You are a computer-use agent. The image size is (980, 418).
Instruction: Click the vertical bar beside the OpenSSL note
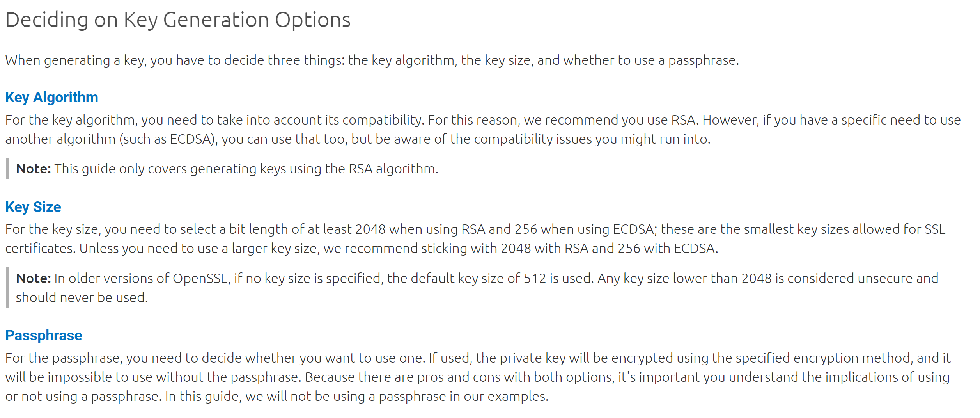(x=7, y=288)
